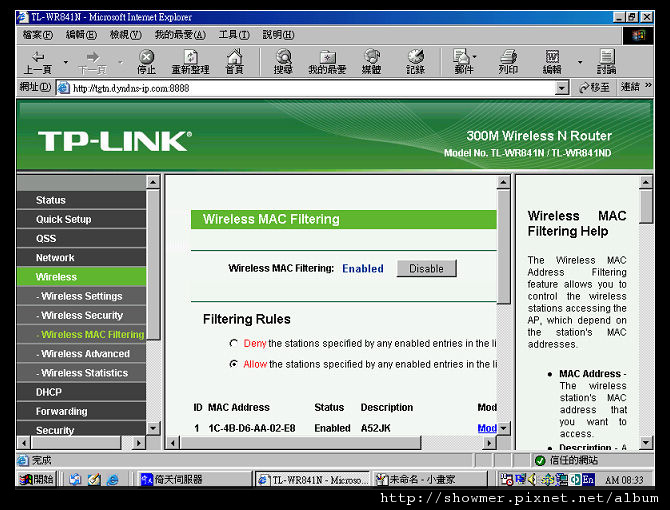Click the Forward navigation arrow
Viewport: 670px width, 510px height.
pos(93,62)
